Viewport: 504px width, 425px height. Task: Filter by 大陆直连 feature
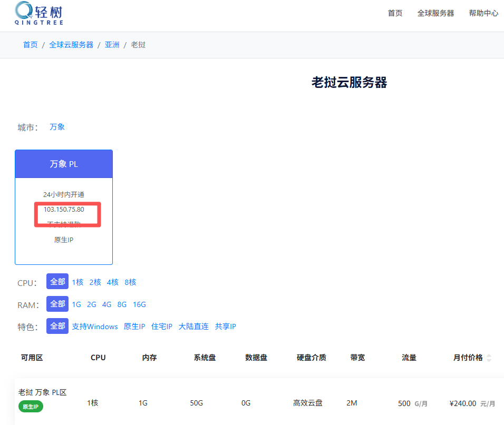193,327
